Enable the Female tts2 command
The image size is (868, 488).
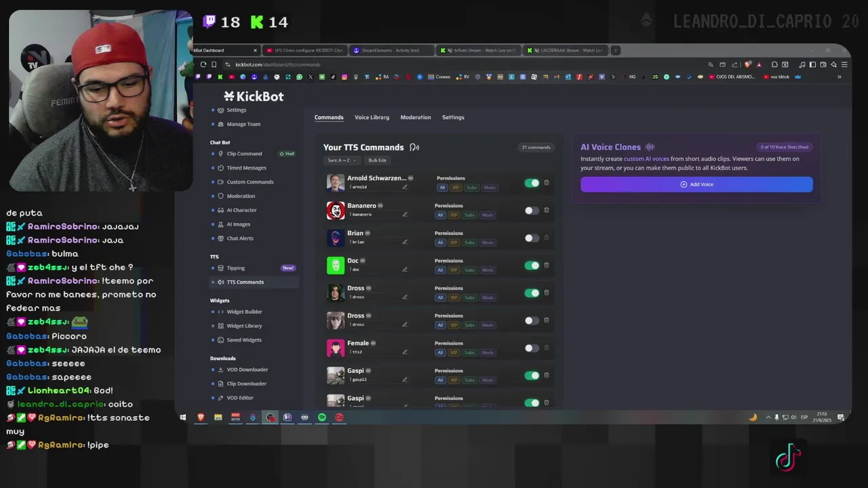(532, 348)
